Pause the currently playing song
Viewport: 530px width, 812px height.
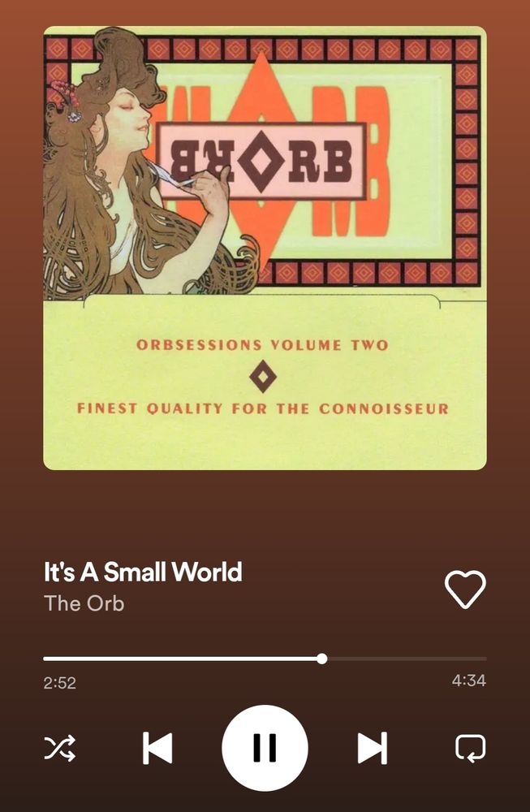pos(265,748)
